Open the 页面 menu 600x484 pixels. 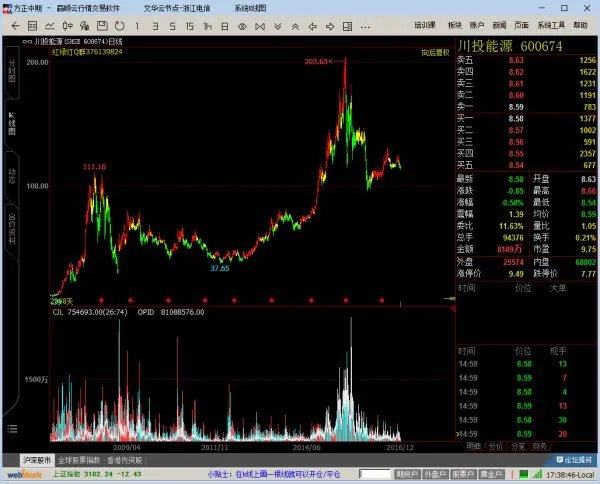tap(522, 25)
